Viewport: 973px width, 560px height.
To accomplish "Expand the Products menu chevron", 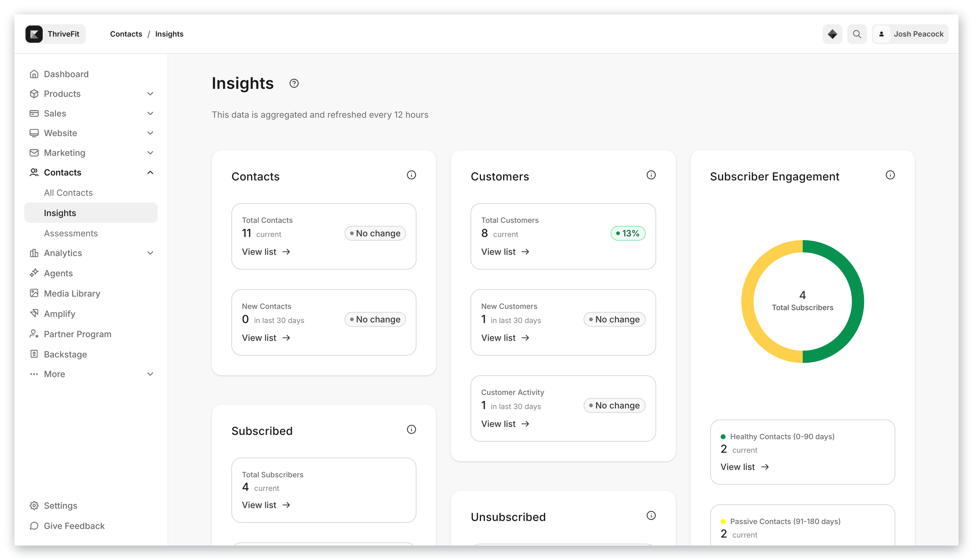I will point(150,94).
